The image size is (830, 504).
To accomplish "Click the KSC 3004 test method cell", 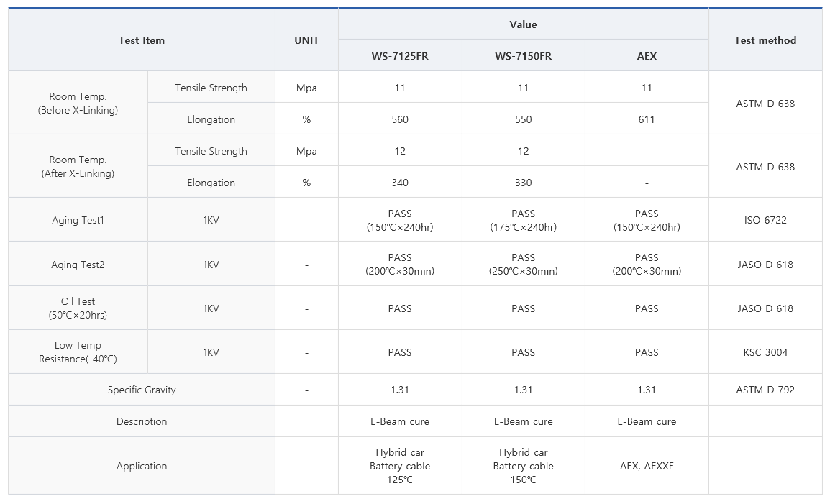I will click(765, 352).
